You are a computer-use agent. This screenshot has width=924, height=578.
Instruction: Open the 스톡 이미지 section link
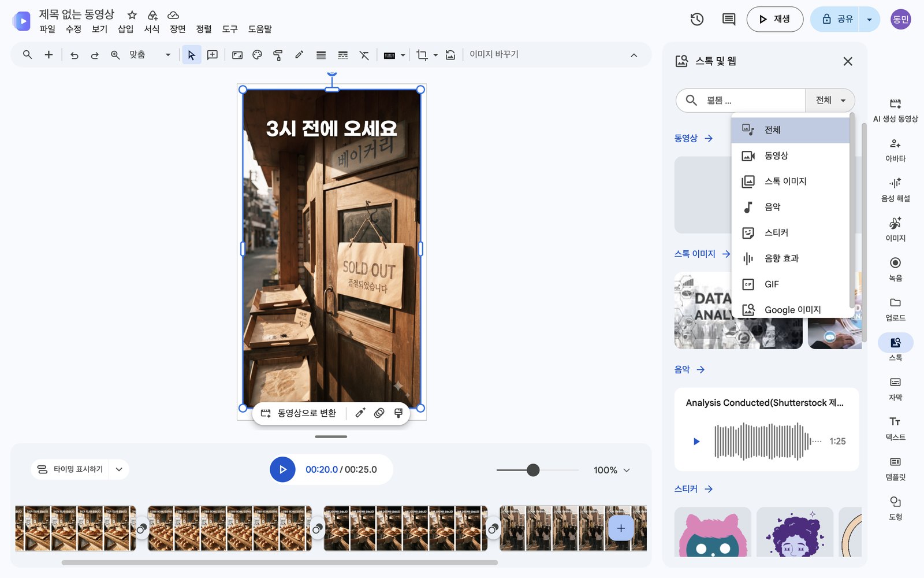click(x=702, y=254)
